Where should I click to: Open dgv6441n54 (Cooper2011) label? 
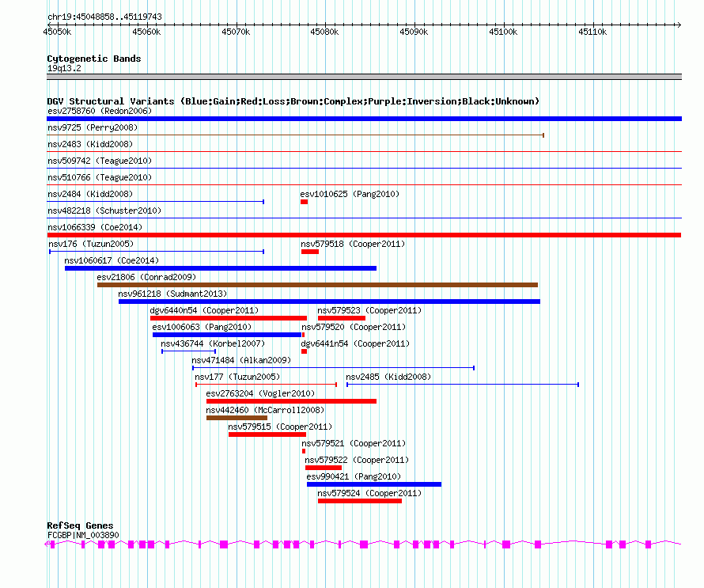click(x=355, y=343)
